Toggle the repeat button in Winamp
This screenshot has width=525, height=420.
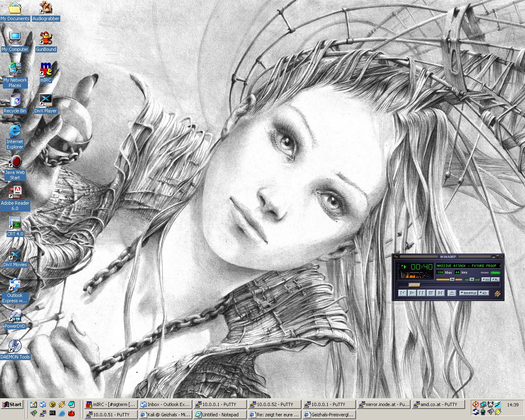point(484,293)
